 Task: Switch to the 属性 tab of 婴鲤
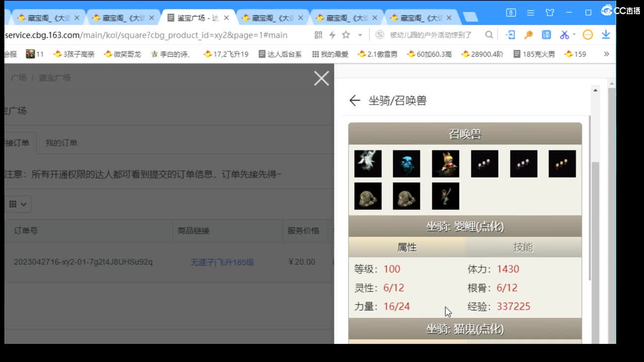tap(407, 247)
